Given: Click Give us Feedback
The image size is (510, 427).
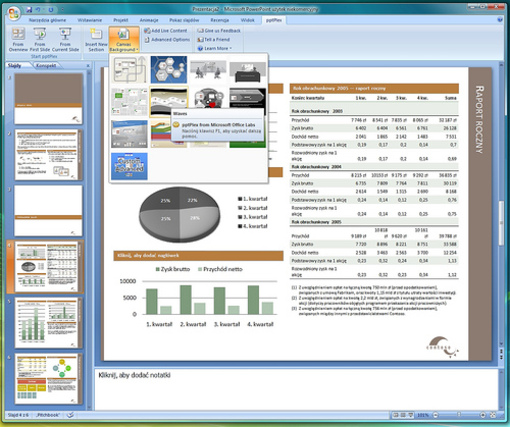Looking at the screenshot, I should (219, 31).
